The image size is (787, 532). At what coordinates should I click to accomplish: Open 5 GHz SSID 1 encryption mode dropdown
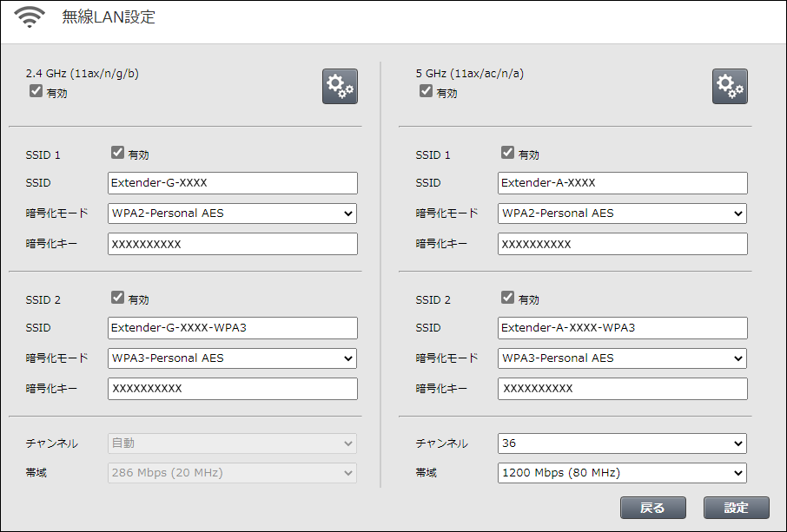point(622,213)
